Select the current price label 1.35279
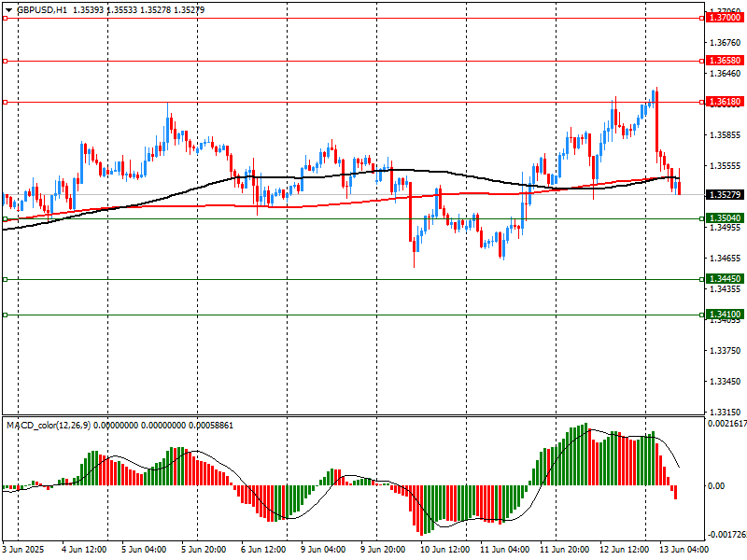Screen dimensions: 747x560 click(x=725, y=195)
